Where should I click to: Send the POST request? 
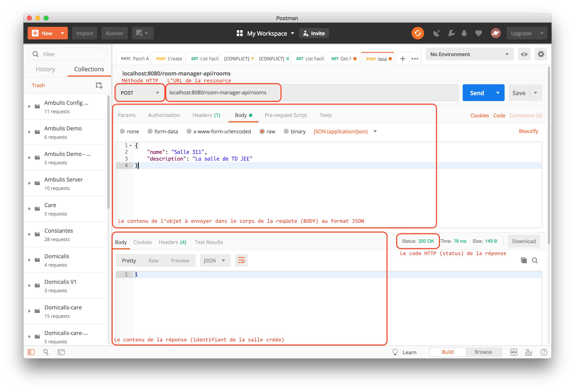point(477,93)
